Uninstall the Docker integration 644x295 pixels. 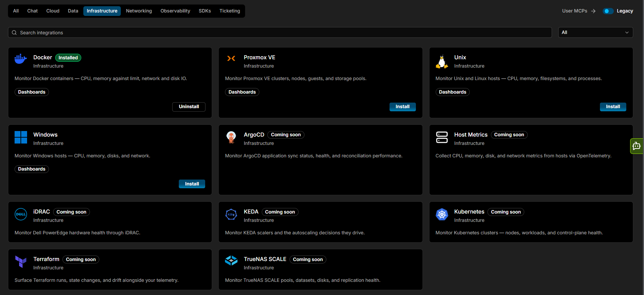pyautogui.click(x=189, y=107)
